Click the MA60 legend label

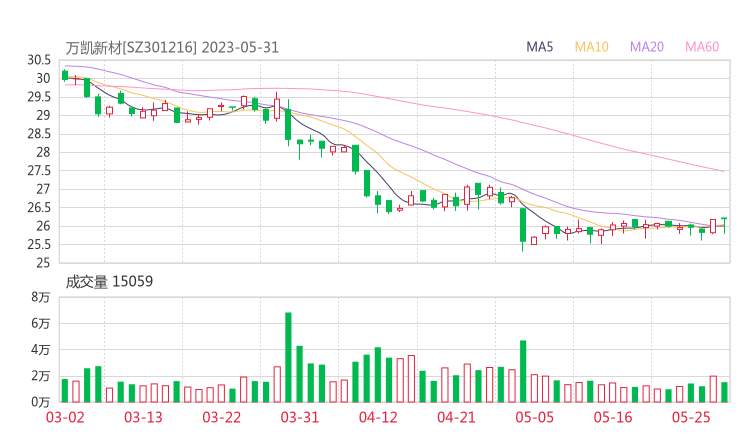[x=702, y=47]
